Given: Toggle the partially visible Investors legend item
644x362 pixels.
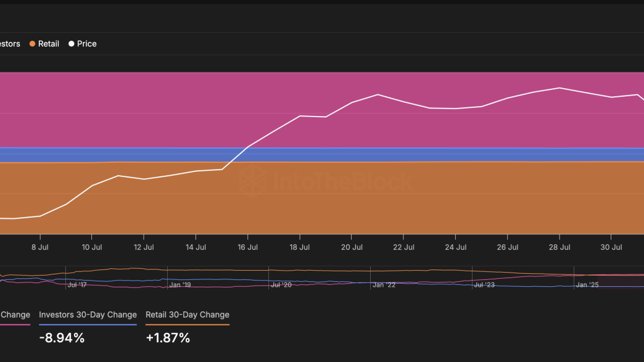Looking at the screenshot, I should tap(9, 44).
